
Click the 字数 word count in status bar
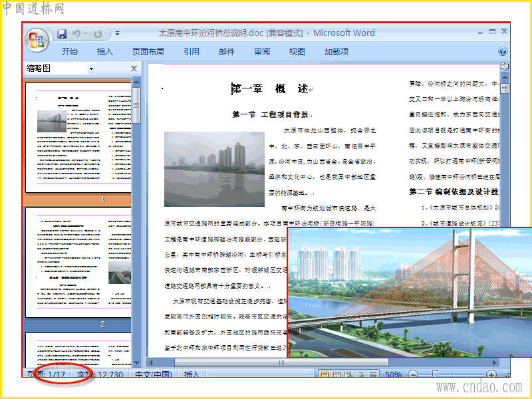pos(100,374)
